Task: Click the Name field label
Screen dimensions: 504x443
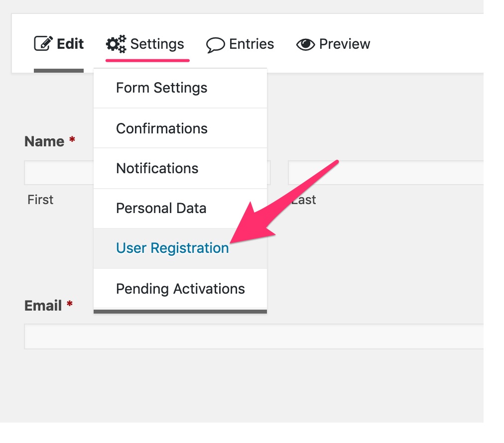Action: pyautogui.click(x=43, y=141)
